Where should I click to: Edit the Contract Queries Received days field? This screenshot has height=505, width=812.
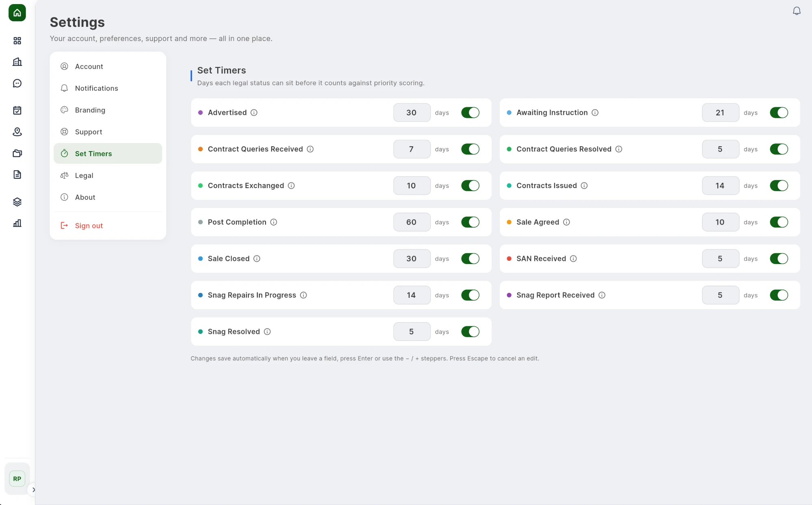[412, 149]
